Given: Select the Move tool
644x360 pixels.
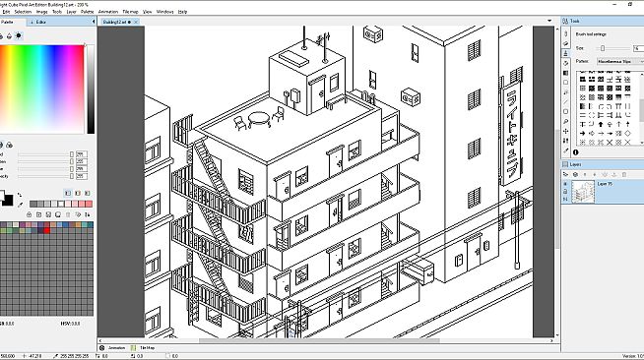Looking at the screenshot, I should point(566,131).
